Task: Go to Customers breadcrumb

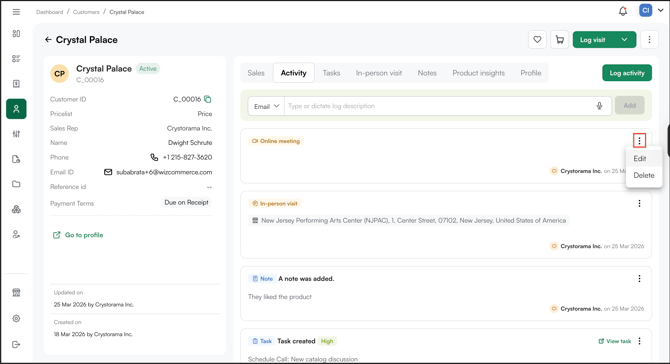Action: tap(86, 12)
